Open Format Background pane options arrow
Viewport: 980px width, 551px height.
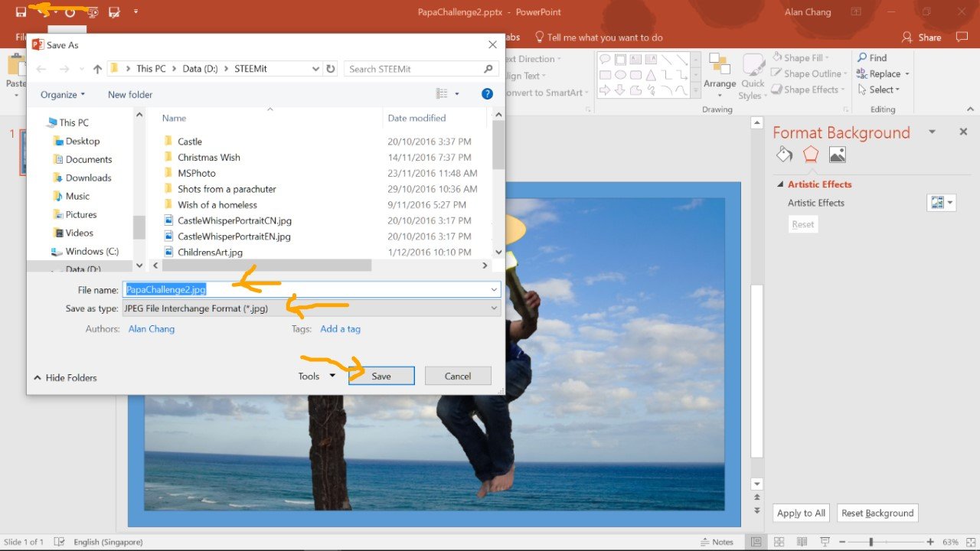click(x=932, y=132)
